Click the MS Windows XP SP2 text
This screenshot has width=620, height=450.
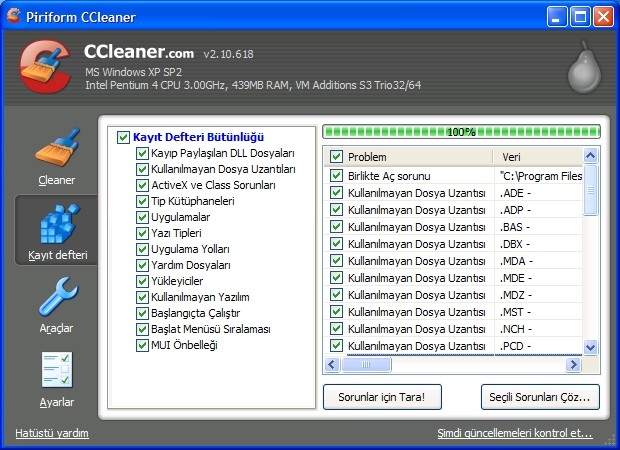[133, 72]
